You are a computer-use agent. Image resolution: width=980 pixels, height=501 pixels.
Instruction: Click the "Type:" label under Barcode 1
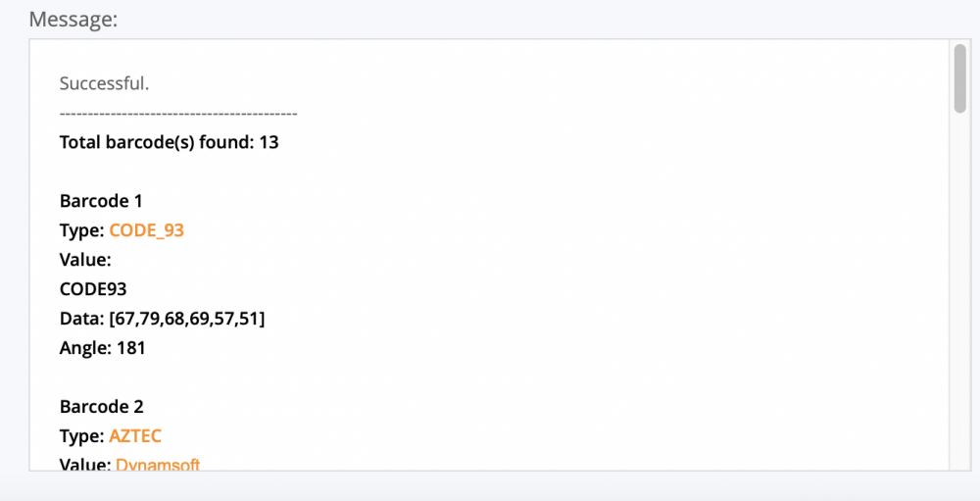click(81, 230)
